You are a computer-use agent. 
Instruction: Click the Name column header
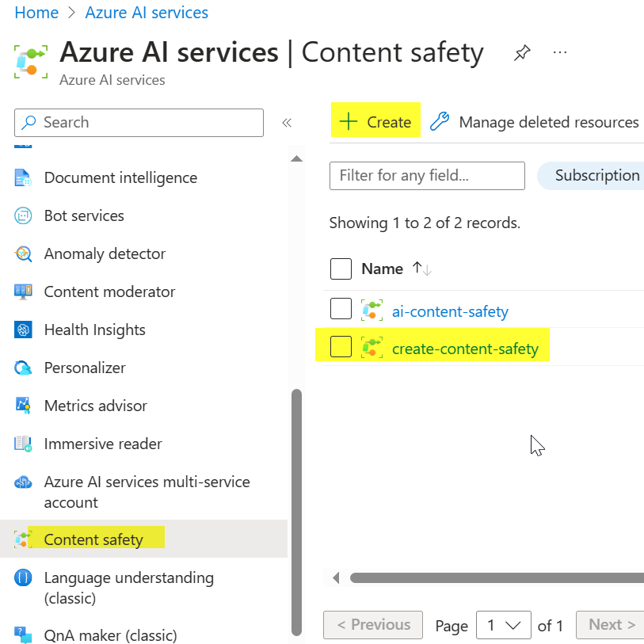pyautogui.click(x=382, y=269)
